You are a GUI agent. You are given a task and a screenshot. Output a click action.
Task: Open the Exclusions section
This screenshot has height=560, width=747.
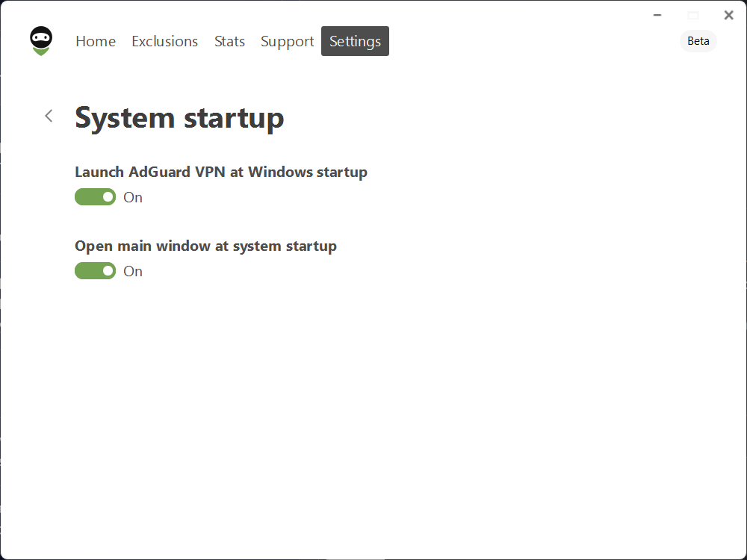coord(164,41)
